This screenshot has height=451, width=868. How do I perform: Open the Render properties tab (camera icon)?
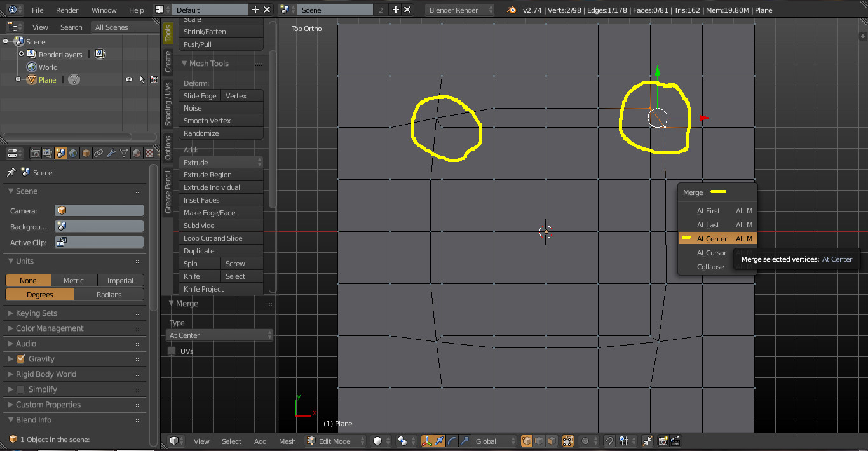(36, 153)
